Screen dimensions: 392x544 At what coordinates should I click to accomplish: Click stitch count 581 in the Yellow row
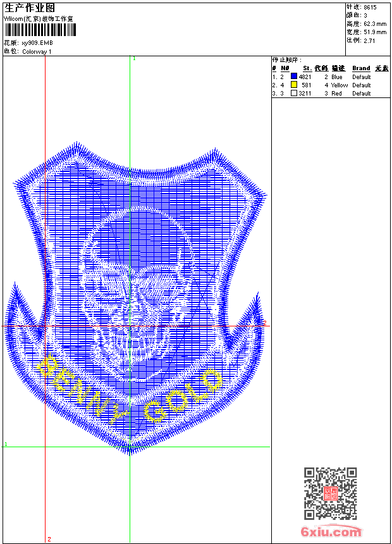(306, 85)
